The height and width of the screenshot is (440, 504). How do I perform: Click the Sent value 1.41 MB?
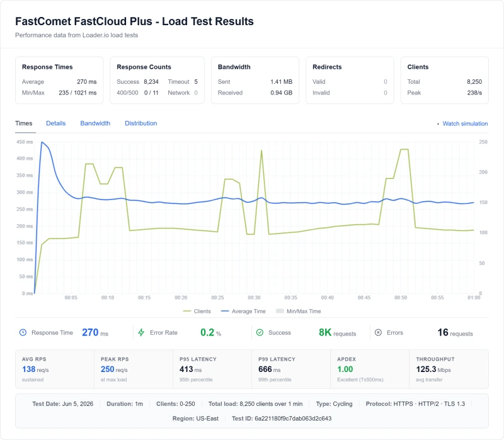click(x=281, y=82)
